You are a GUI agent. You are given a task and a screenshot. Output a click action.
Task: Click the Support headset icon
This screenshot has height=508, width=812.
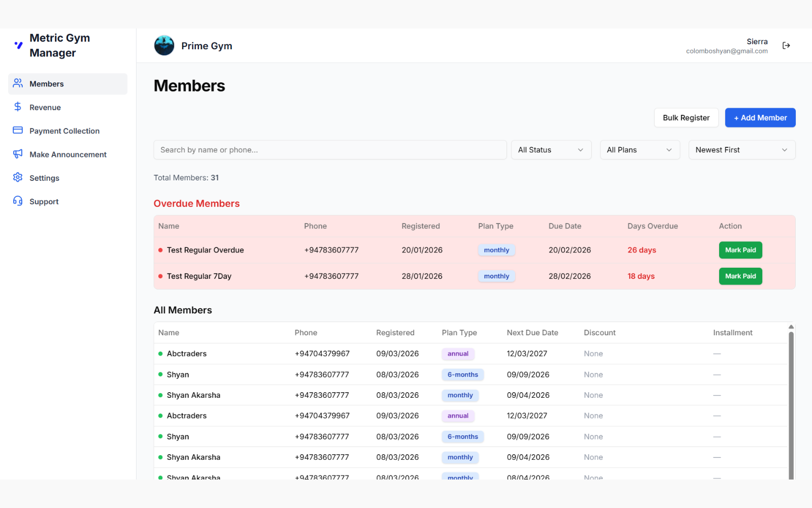(x=17, y=201)
